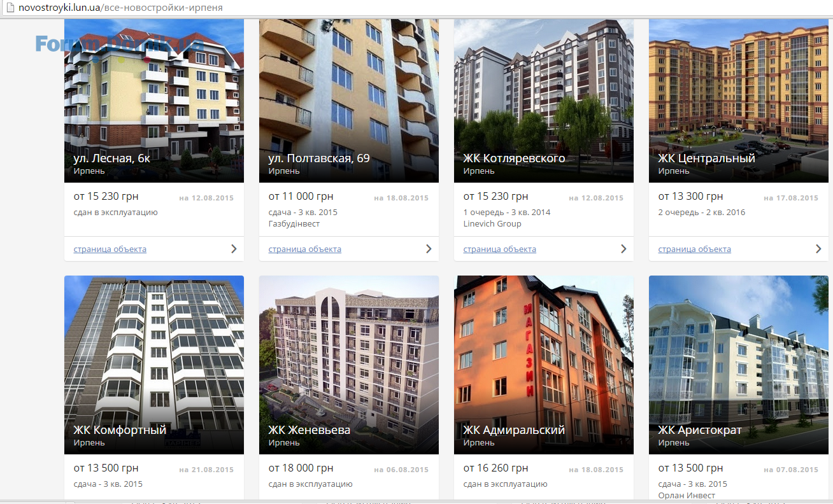Open arrow chevron on ЖК Центральный card

(819, 249)
